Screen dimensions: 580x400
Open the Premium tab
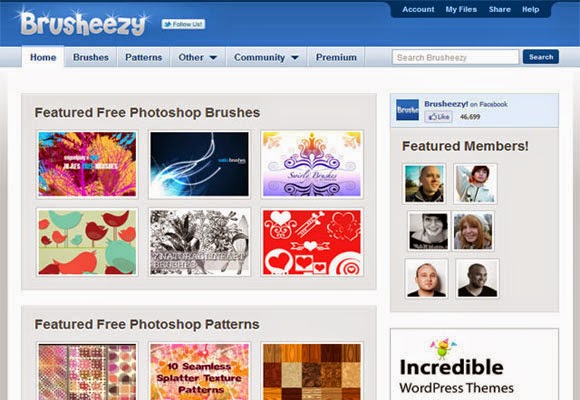[x=336, y=57]
